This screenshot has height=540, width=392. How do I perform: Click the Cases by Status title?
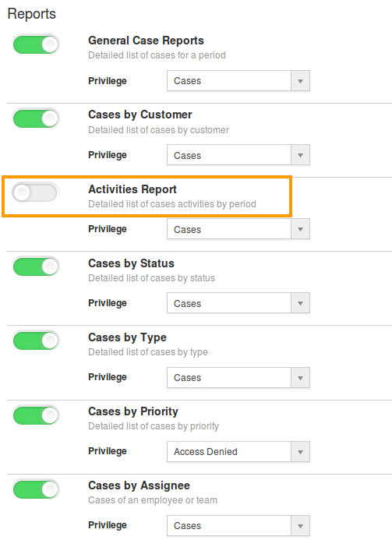tap(131, 263)
